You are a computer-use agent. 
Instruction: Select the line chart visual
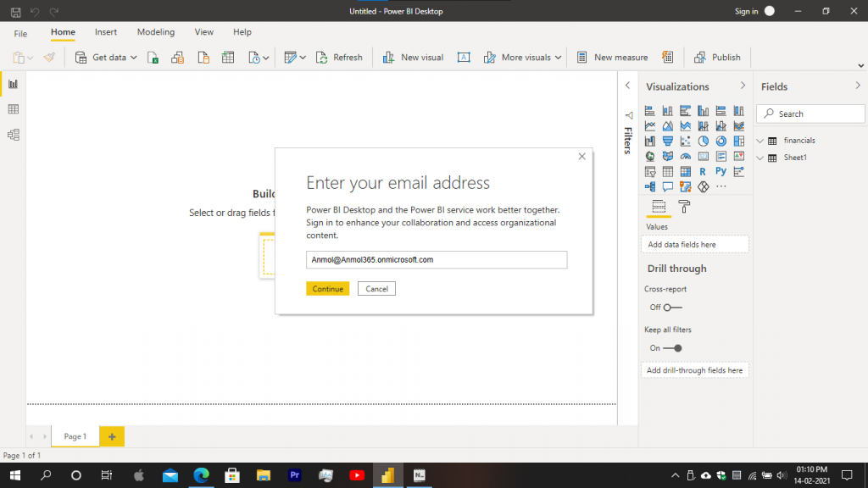point(650,126)
